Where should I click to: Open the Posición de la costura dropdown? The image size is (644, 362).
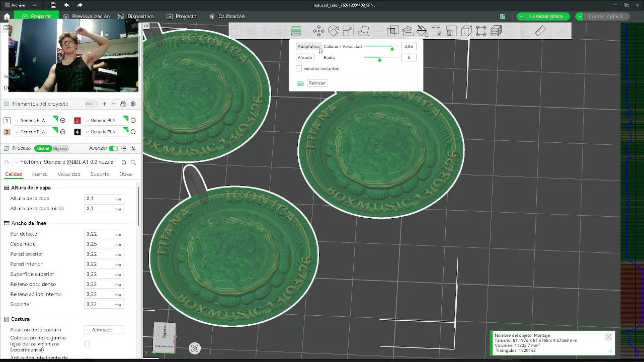click(104, 330)
